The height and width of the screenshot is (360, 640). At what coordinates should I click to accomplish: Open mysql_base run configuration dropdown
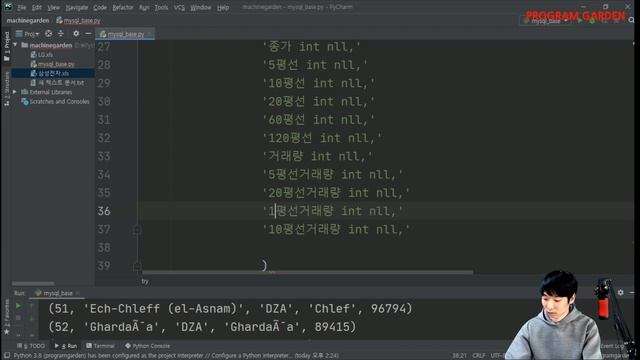pos(546,20)
